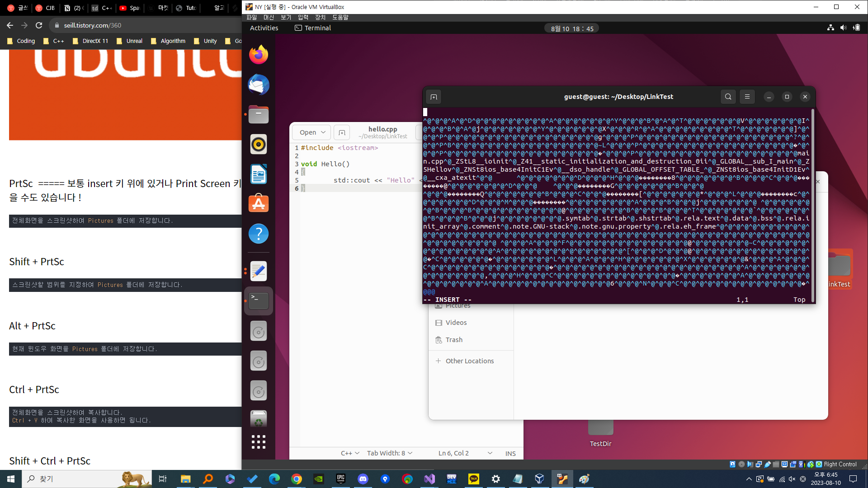Open the terminal hamburger menu
The height and width of the screenshot is (488, 868).
point(747,97)
